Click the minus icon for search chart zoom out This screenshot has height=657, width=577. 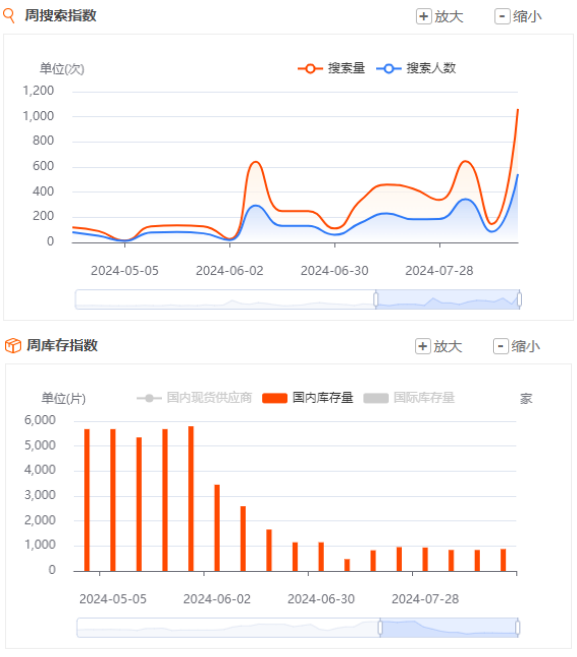[x=502, y=16]
